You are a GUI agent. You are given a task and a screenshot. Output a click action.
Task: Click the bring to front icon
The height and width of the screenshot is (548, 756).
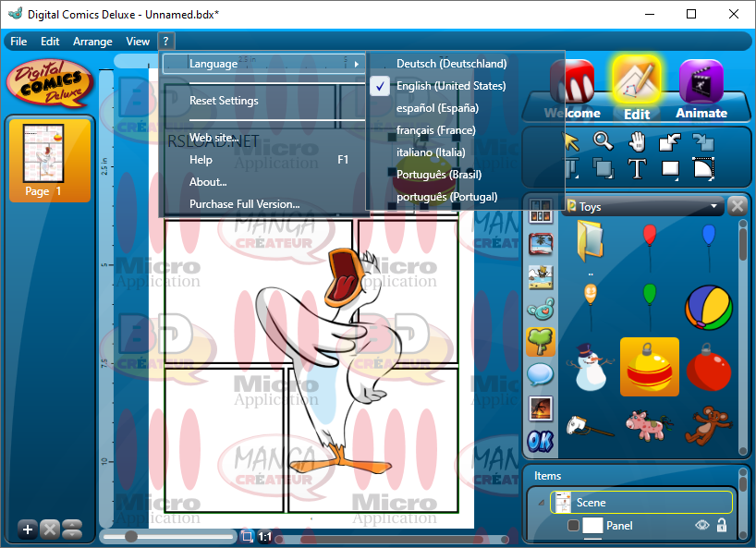pos(670,142)
